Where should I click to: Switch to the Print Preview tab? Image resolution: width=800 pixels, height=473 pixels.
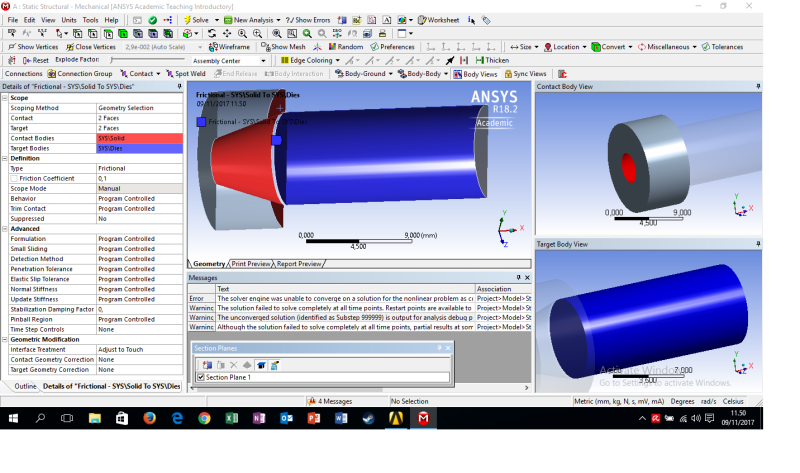coord(251,264)
